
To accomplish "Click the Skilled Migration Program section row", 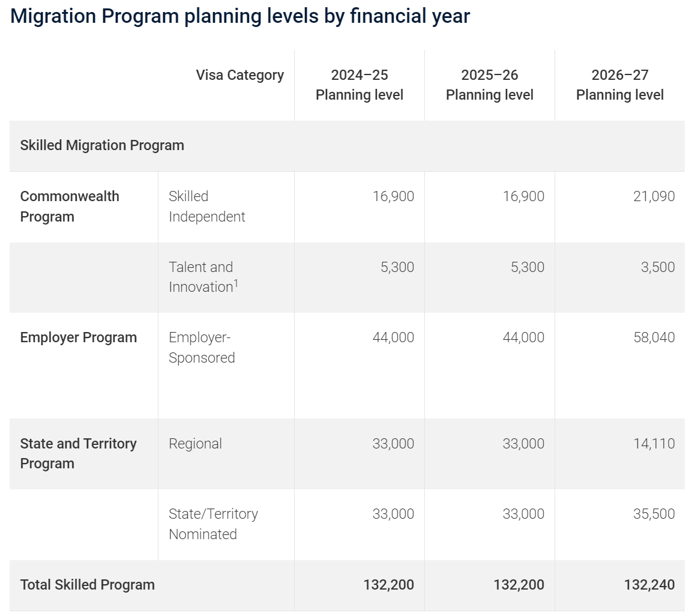I will (347, 145).
